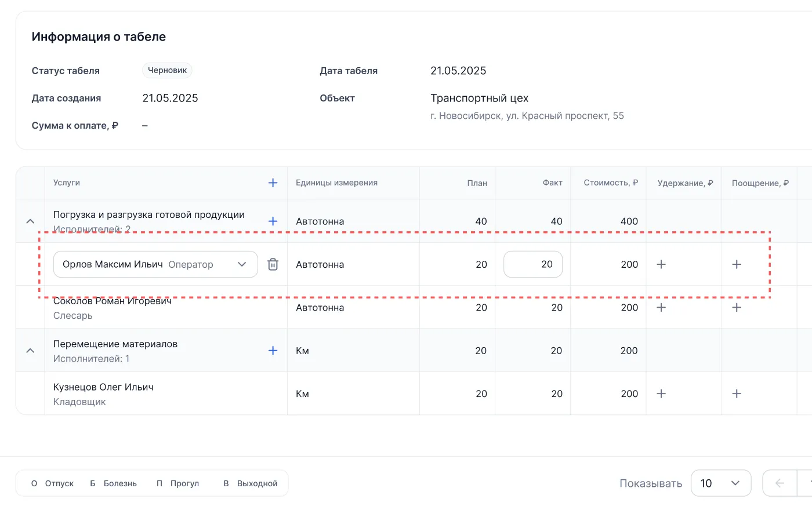Add Удержание for Орлов Максим Ильич
The height and width of the screenshot is (510, 812).
coord(661,264)
